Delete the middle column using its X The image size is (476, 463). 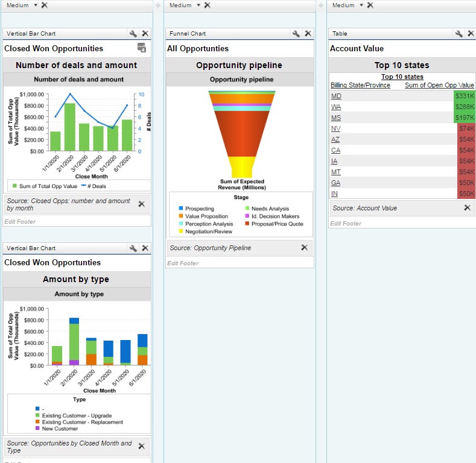coord(208,5)
